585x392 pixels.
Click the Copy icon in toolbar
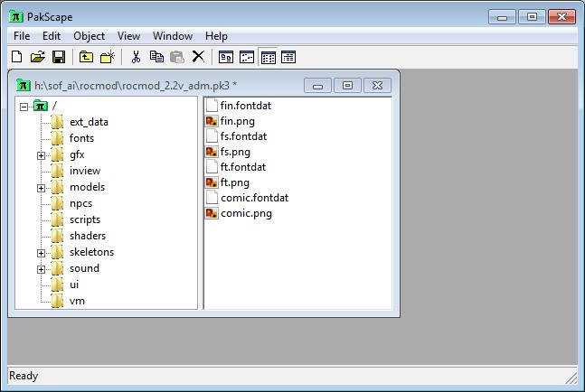[156, 57]
